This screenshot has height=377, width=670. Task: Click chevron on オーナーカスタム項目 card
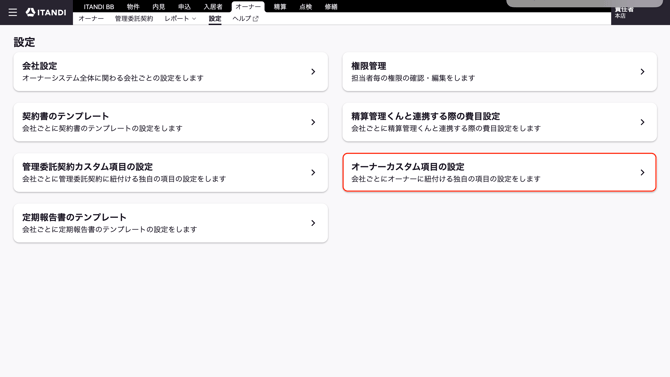642,173
